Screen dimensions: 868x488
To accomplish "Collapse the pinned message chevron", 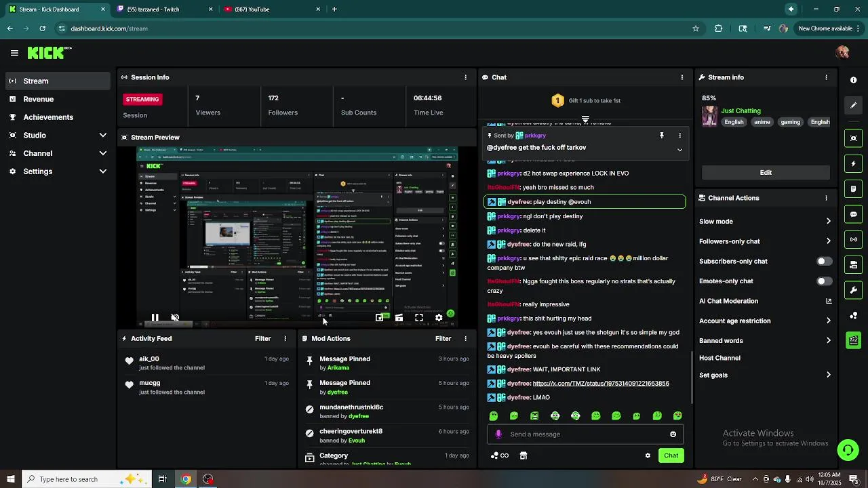I will pos(679,150).
